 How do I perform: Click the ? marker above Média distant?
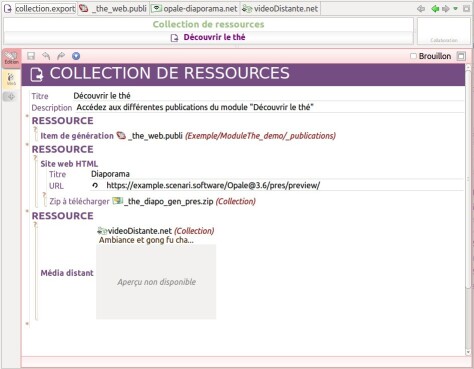click(x=35, y=224)
